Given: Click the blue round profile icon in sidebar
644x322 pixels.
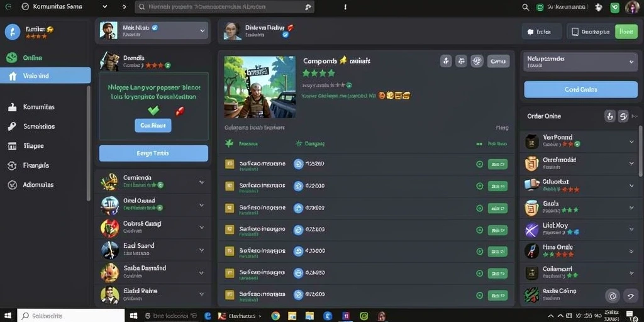Looking at the screenshot, I should pyautogui.click(x=13, y=31).
